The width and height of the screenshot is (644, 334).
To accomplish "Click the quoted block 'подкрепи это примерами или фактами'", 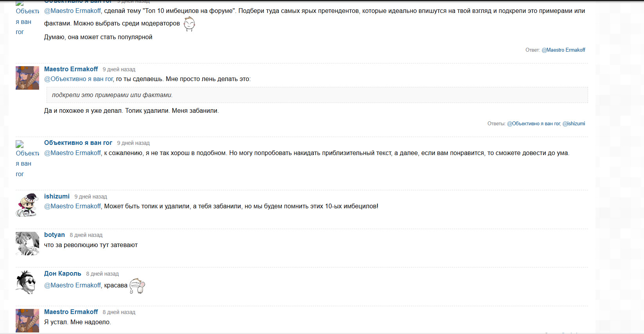I will (x=317, y=95).
